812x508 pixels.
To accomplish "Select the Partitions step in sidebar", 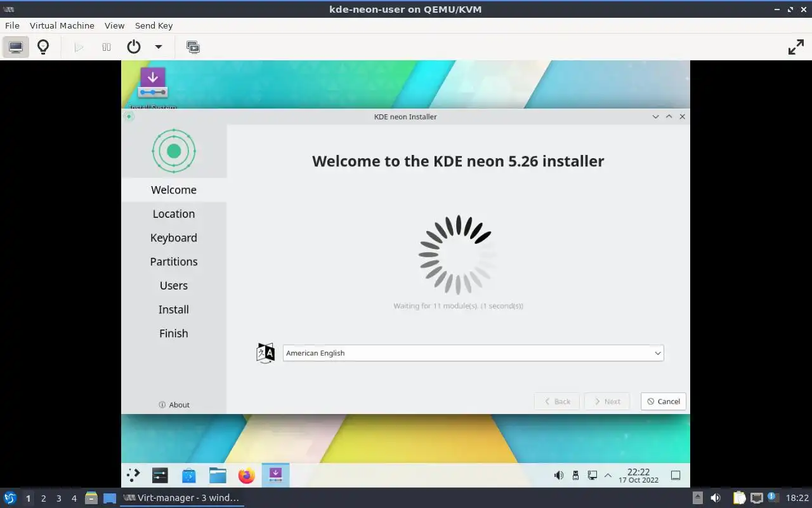I will click(x=174, y=262).
